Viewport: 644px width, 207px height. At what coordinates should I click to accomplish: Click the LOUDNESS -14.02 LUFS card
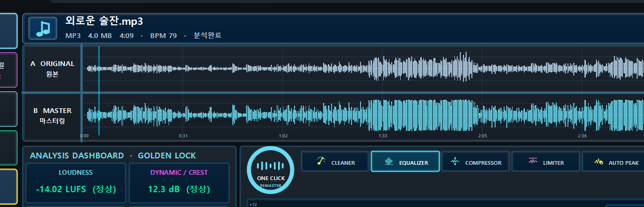point(75,183)
